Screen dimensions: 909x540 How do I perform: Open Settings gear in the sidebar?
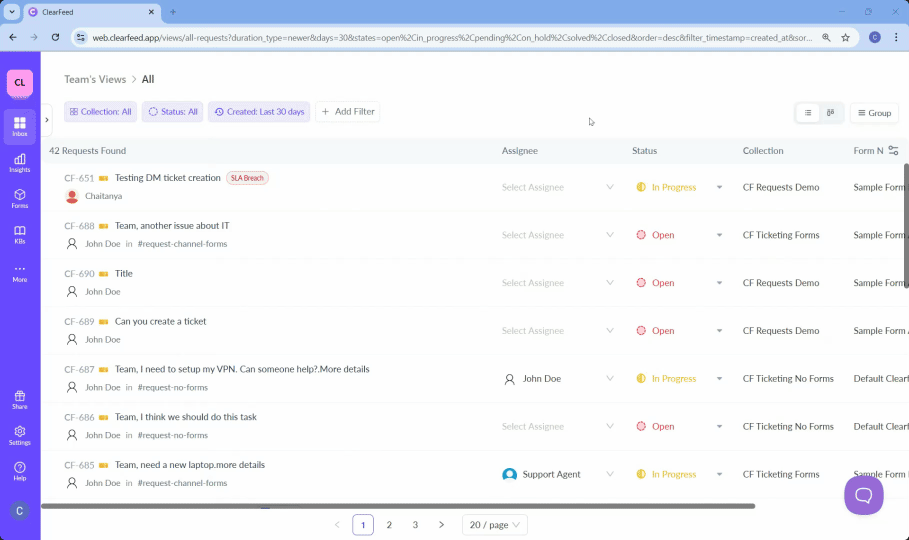coord(20,435)
